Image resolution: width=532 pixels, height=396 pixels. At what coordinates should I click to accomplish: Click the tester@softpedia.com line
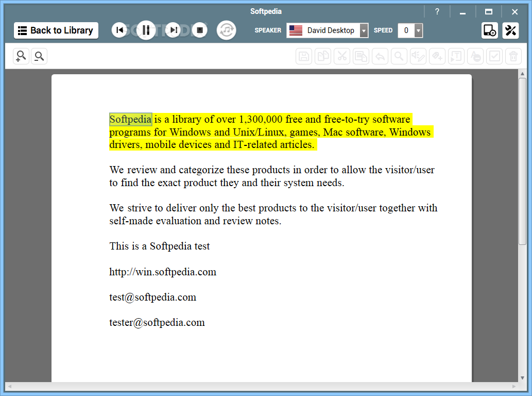pyautogui.click(x=157, y=323)
